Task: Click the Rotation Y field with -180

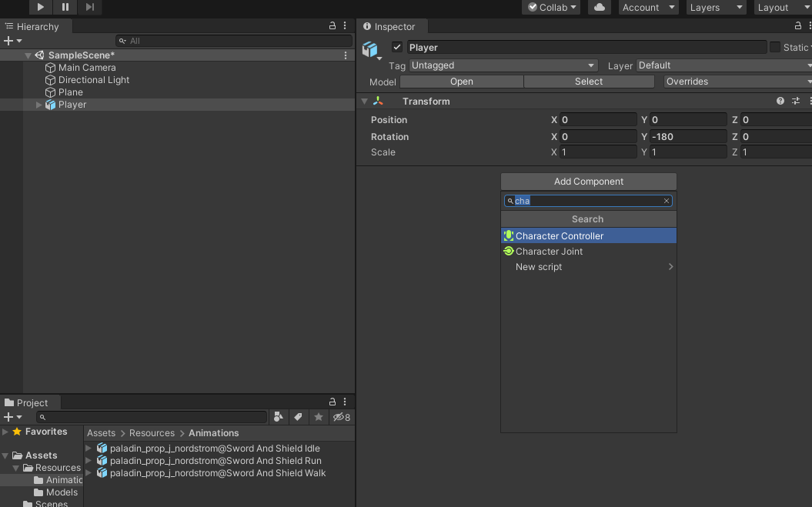Action: coord(688,137)
